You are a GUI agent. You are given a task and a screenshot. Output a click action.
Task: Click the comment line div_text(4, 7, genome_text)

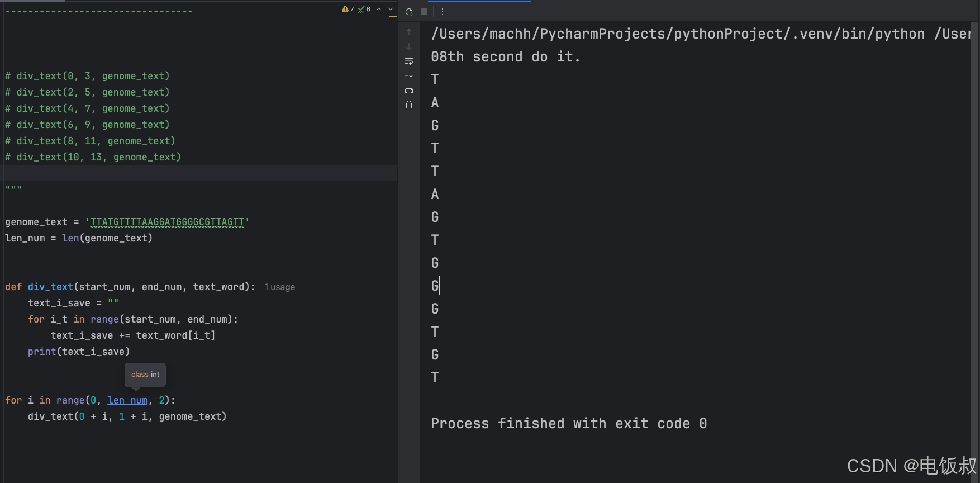click(x=87, y=108)
